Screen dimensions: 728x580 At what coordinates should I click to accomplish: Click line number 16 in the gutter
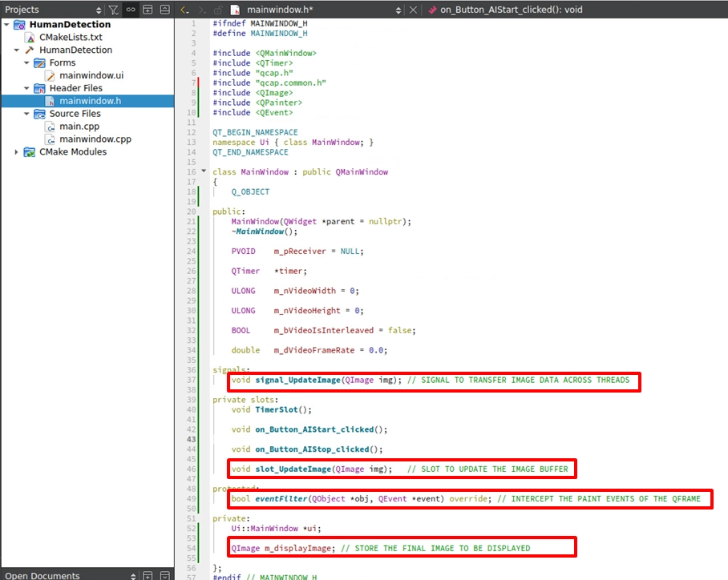pos(192,171)
